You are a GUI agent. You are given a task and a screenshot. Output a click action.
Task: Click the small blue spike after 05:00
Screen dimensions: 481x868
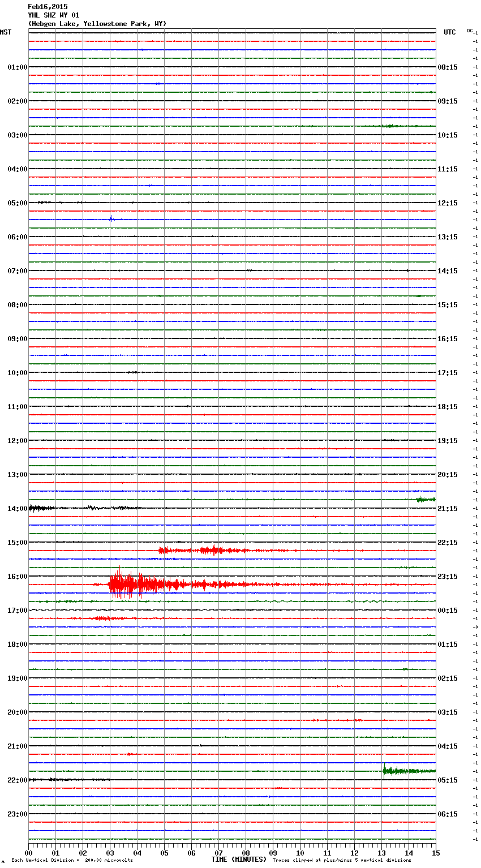pos(111,218)
